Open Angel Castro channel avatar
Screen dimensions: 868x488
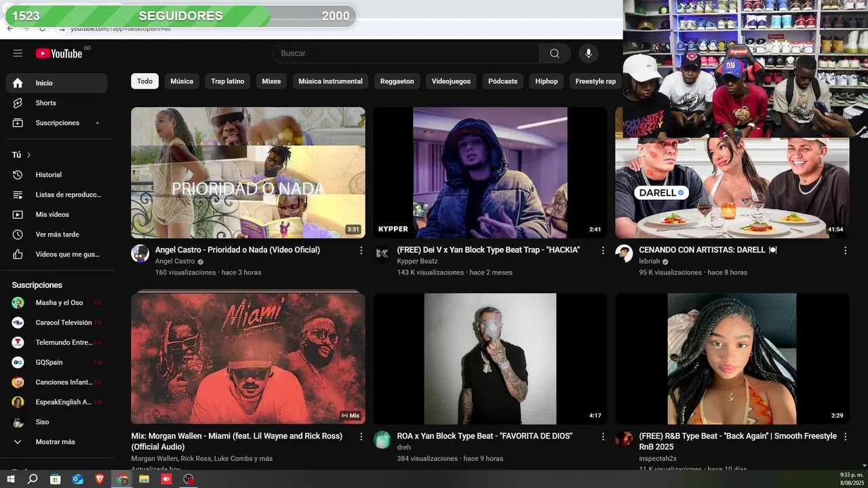[140, 253]
